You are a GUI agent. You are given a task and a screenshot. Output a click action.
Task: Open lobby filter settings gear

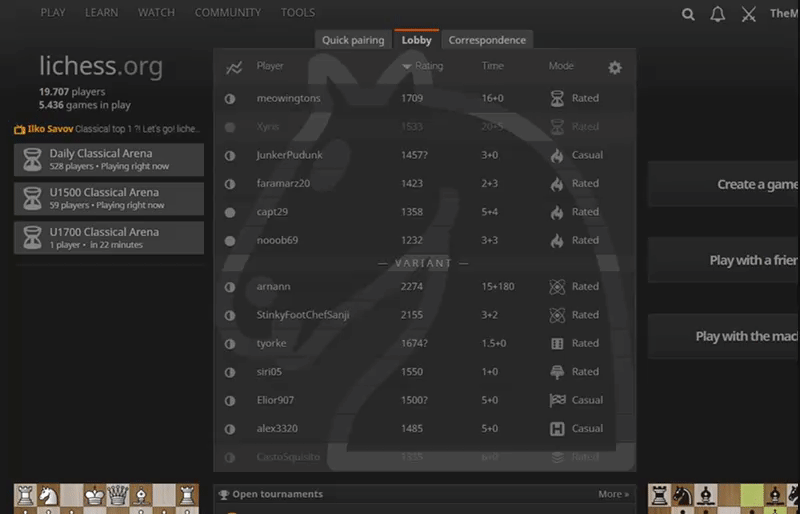click(x=615, y=67)
